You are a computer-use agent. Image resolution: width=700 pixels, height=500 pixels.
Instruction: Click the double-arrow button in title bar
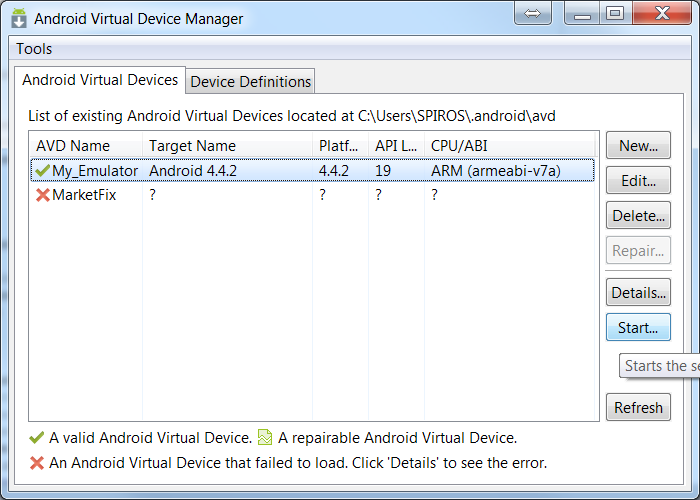[532, 13]
